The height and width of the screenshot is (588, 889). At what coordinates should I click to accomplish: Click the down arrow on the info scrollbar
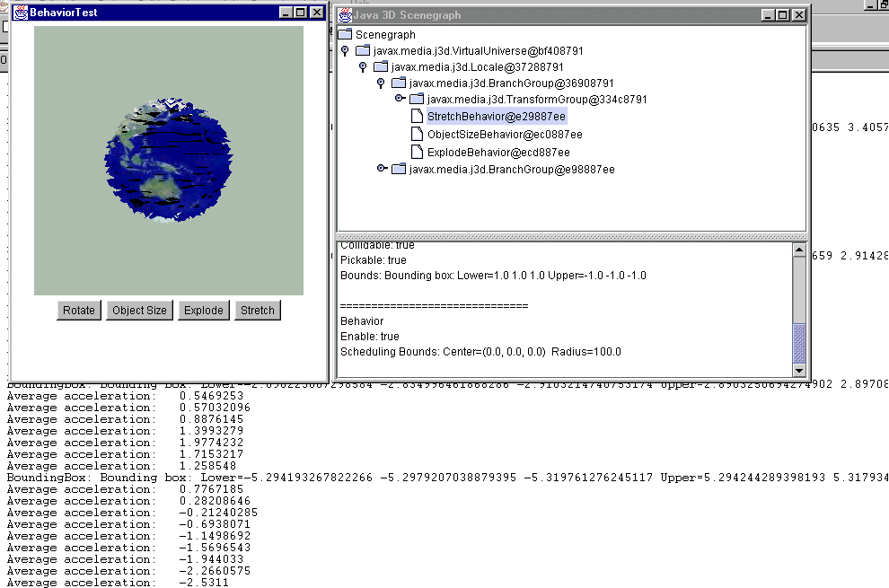(x=798, y=368)
